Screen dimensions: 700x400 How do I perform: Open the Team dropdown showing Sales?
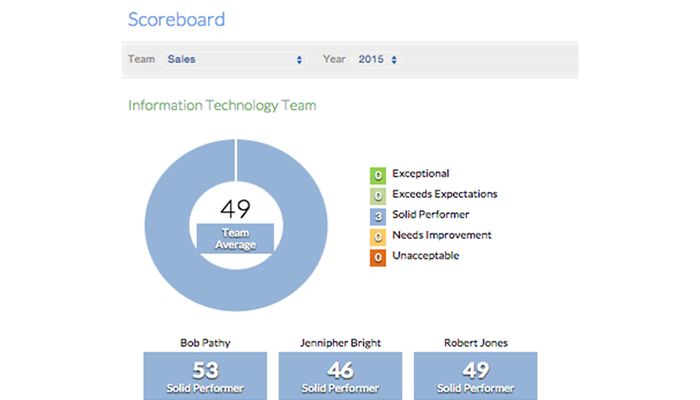point(234,59)
